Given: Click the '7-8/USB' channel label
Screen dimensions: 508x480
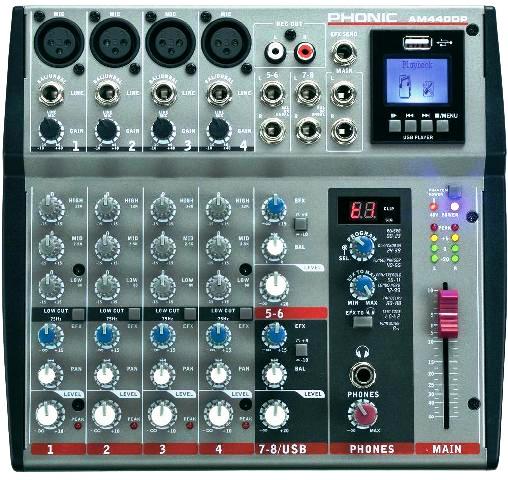Looking at the screenshot, I should tap(283, 449).
